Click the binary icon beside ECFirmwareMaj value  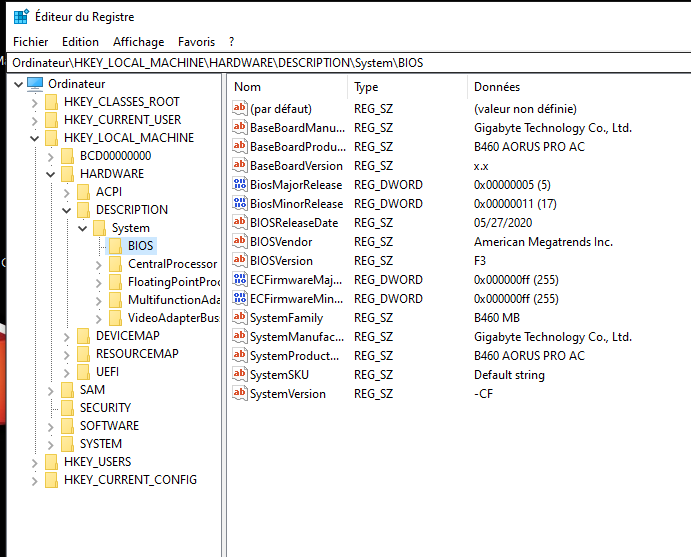click(239, 279)
